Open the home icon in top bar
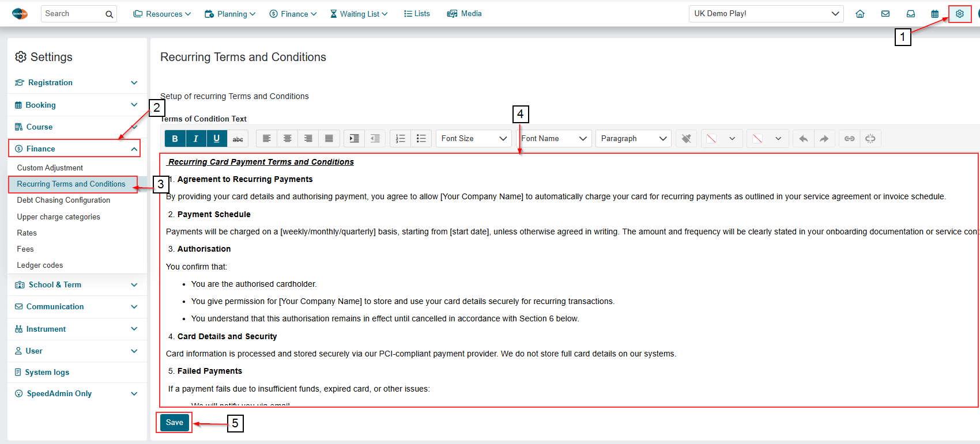 [x=860, y=14]
